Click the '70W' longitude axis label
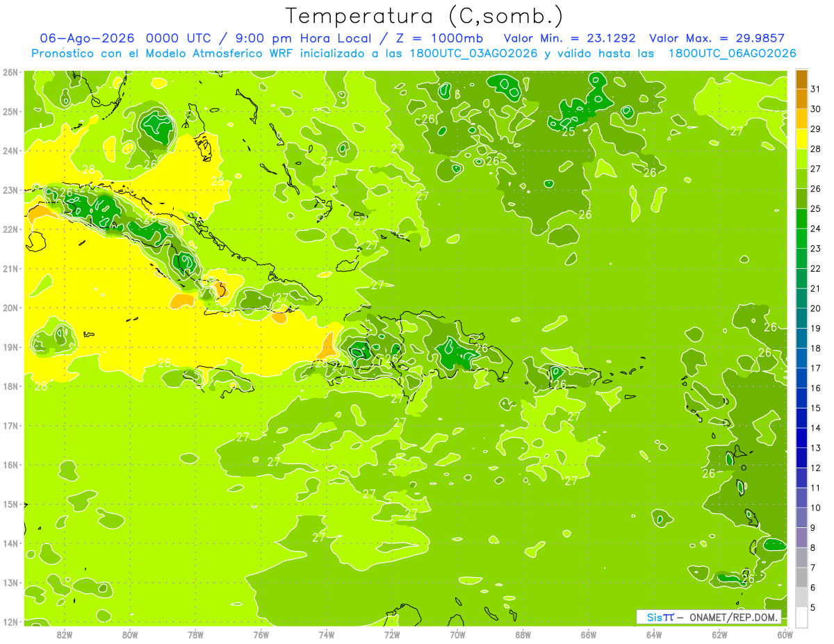Image resolution: width=834 pixels, height=644 pixels. tap(457, 634)
